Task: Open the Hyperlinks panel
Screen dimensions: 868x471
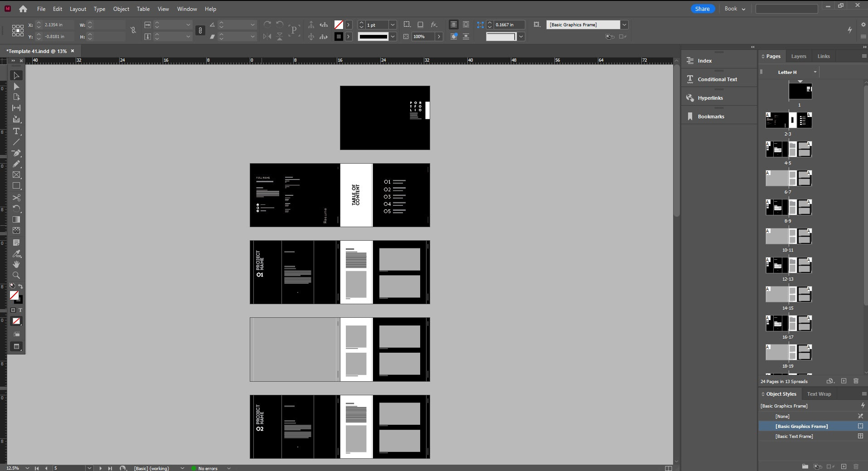Action: tap(710, 98)
